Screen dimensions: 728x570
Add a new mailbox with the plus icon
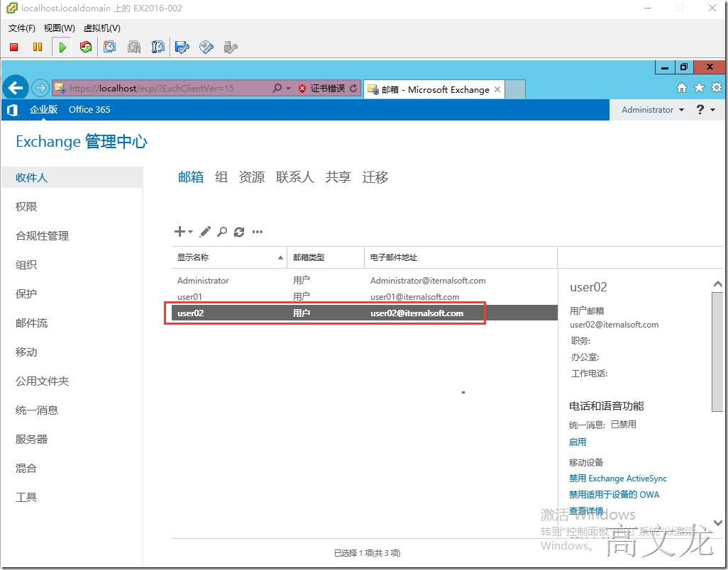coord(180,231)
